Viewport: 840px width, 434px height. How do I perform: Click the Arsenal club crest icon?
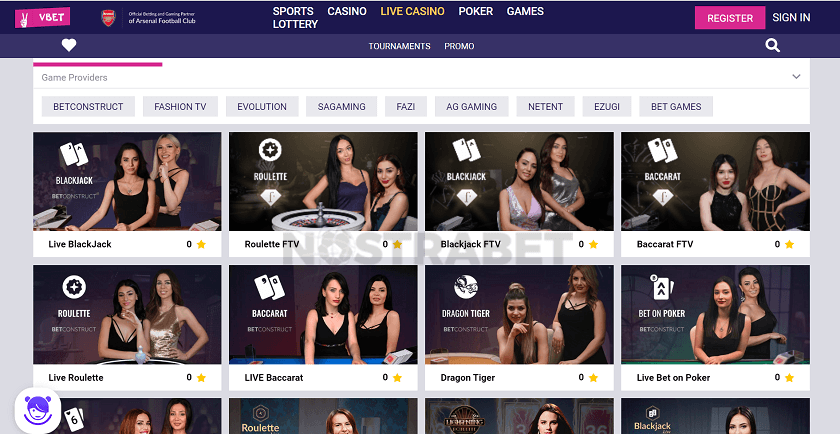pyautogui.click(x=108, y=18)
